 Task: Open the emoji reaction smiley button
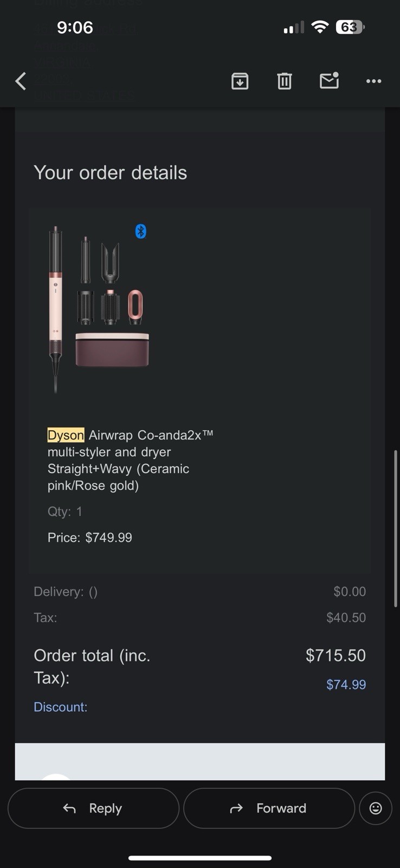click(x=375, y=808)
